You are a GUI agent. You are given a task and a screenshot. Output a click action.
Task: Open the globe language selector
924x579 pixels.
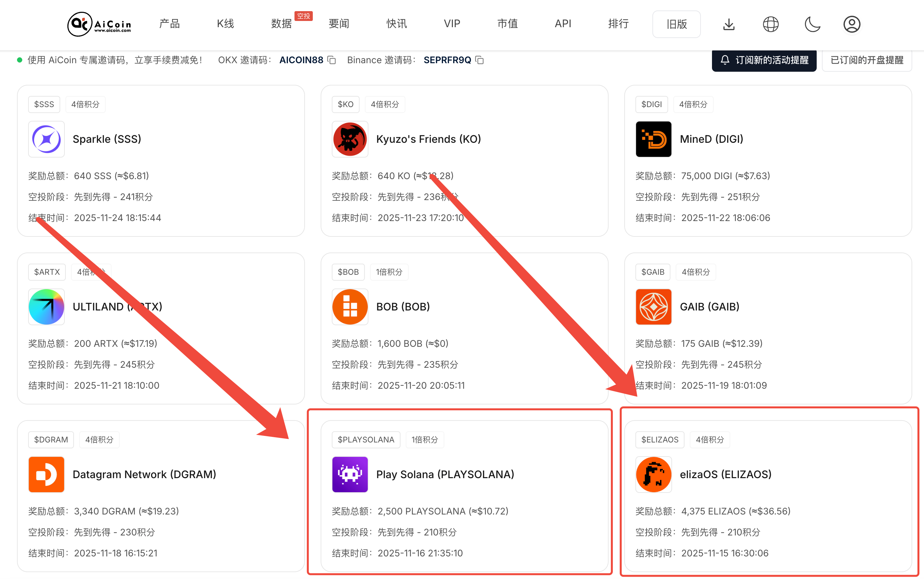771,24
